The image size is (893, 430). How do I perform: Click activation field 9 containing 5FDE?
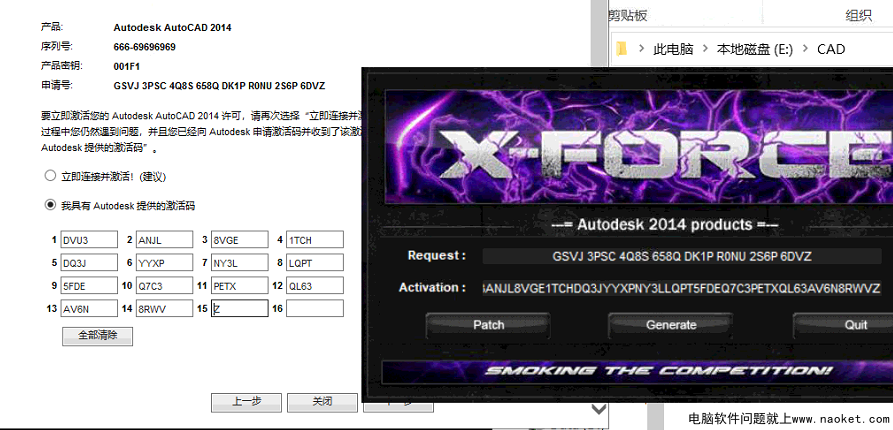89,286
